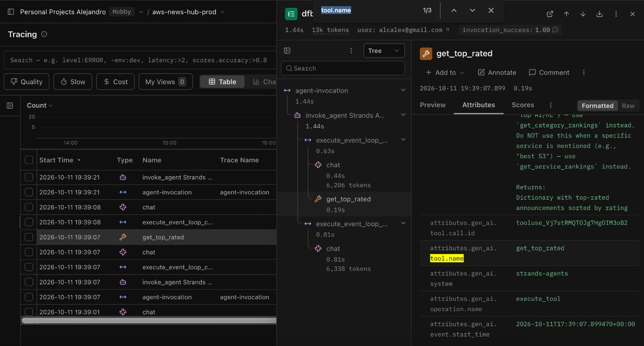
Task: Apply the Slow filter preset
Action: [73, 82]
